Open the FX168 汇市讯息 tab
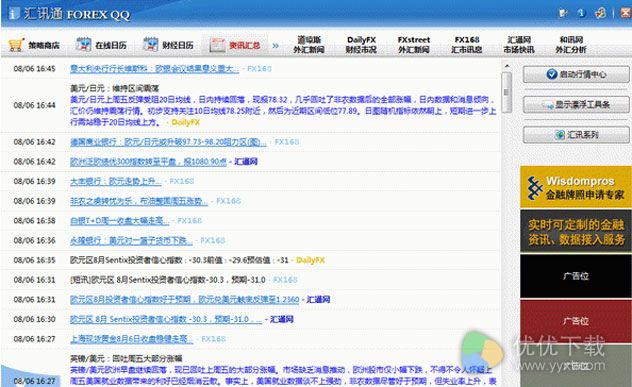The width and height of the screenshot is (632, 387). 467,44
